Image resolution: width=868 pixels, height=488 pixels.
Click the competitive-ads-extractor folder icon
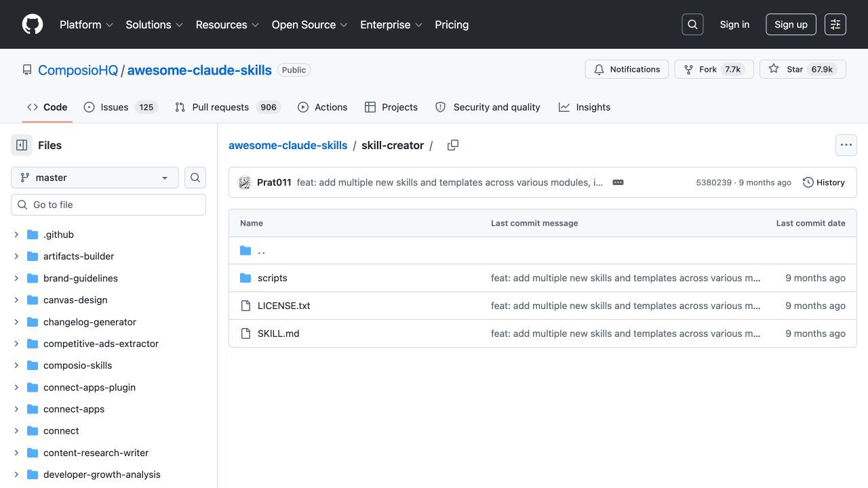33,344
